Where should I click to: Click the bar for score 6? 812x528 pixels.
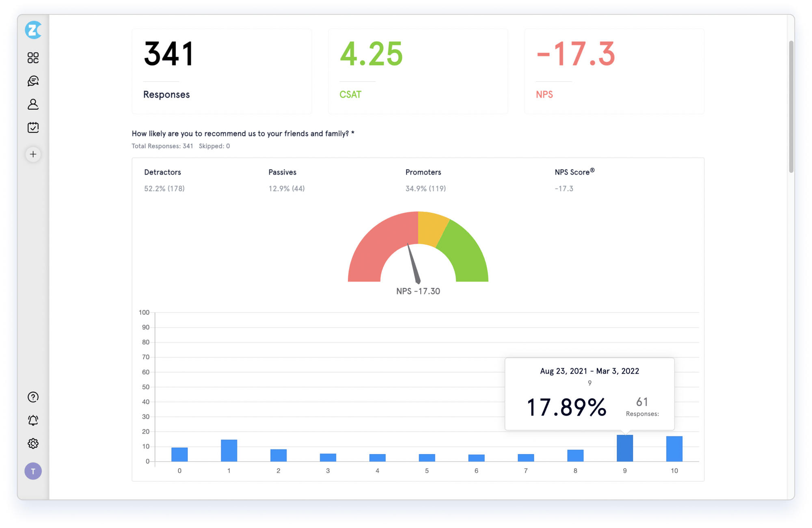[x=476, y=458]
